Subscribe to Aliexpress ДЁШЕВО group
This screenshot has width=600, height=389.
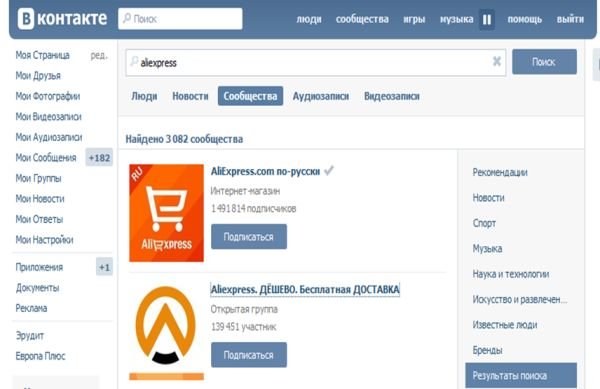[x=249, y=355]
